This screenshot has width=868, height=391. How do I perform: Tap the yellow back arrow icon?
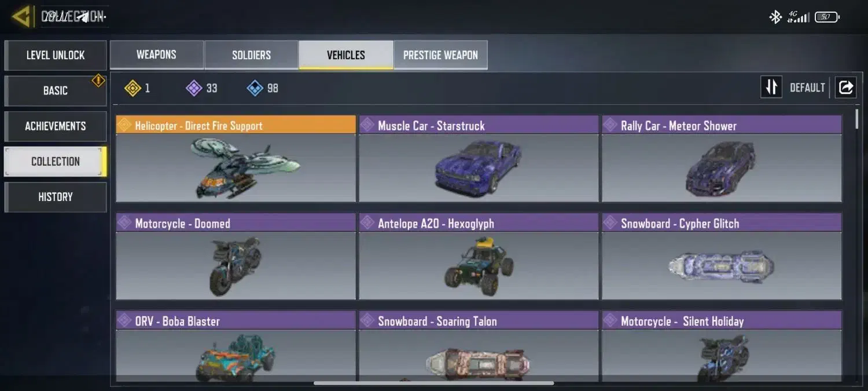21,16
